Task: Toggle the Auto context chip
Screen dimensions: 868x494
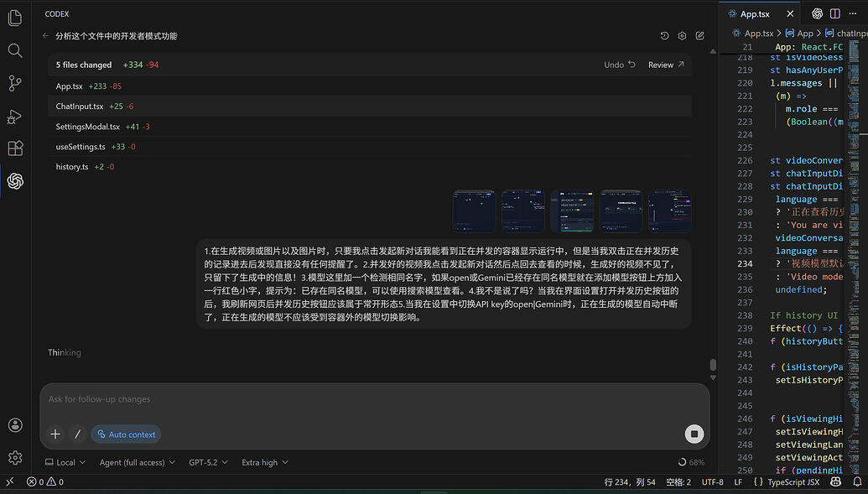Action: (126, 434)
